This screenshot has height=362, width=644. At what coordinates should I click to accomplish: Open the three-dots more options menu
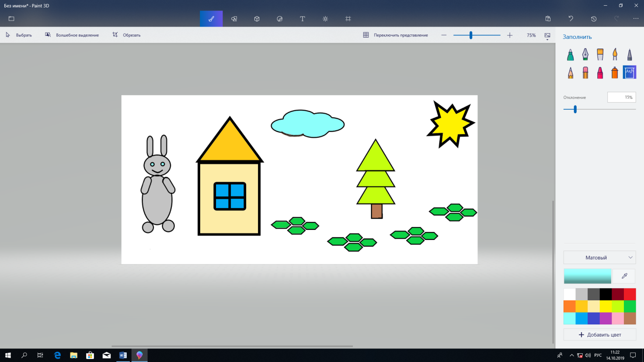coord(635,19)
